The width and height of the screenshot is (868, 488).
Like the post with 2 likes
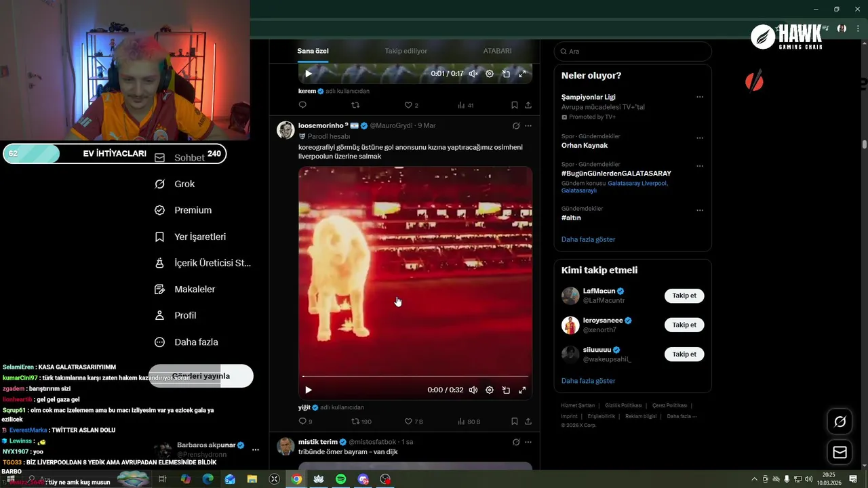(412, 105)
